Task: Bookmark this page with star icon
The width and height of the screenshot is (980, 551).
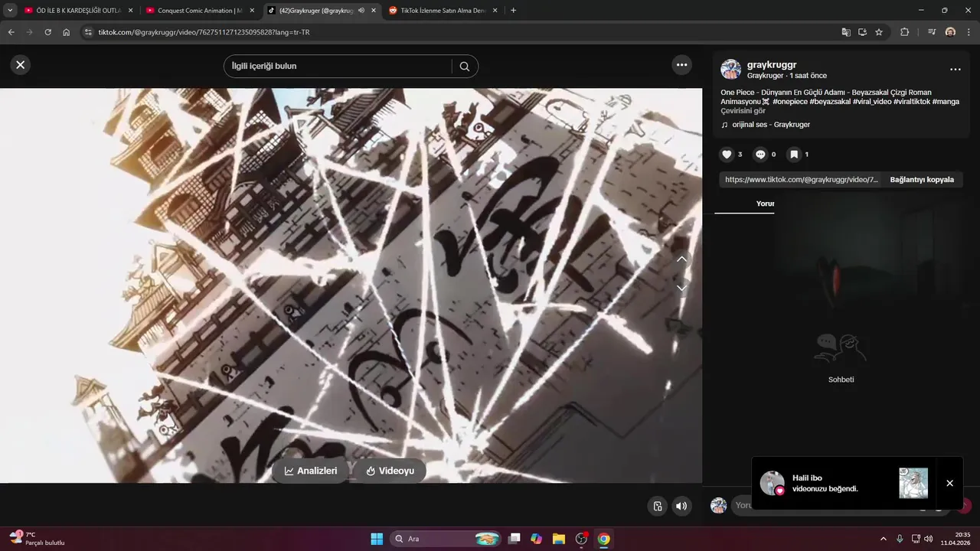Action: [879, 32]
